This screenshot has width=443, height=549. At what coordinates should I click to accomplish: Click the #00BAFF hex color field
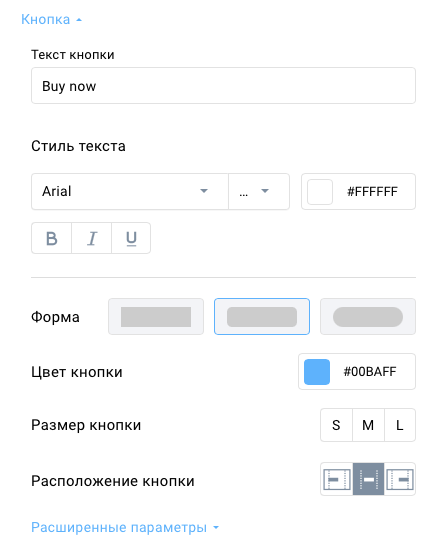coord(370,371)
